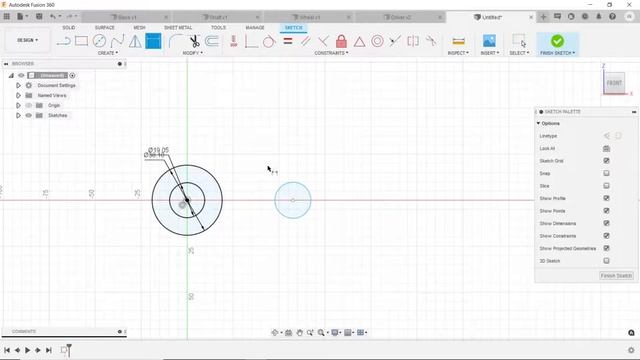Image resolution: width=640 pixels, height=360 pixels.
Task: Switch to the SOLID tab
Action: pyautogui.click(x=69, y=27)
